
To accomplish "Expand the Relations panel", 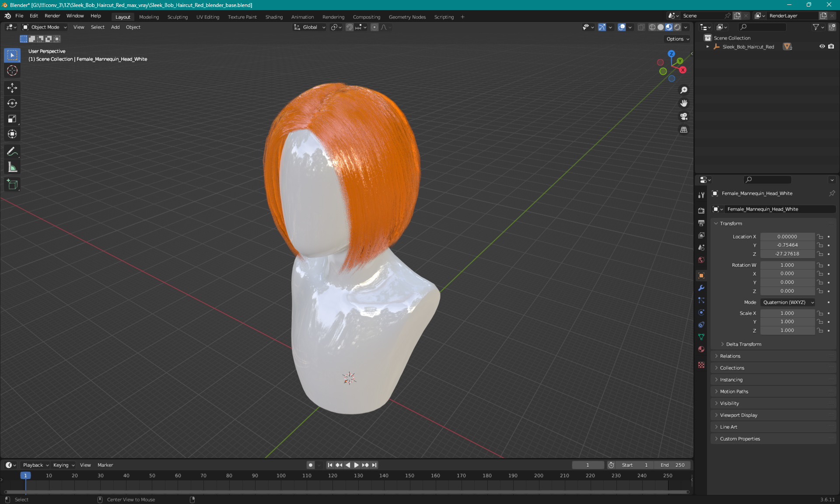I will [730, 356].
